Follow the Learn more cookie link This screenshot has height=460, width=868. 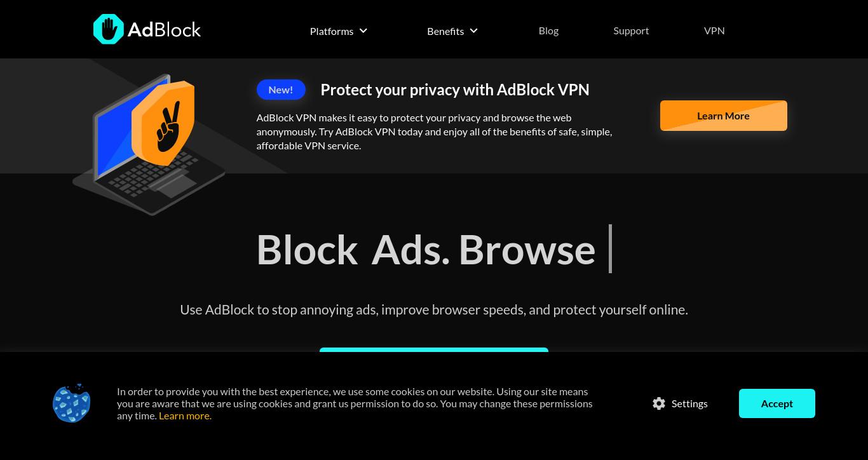tap(185, 416)
